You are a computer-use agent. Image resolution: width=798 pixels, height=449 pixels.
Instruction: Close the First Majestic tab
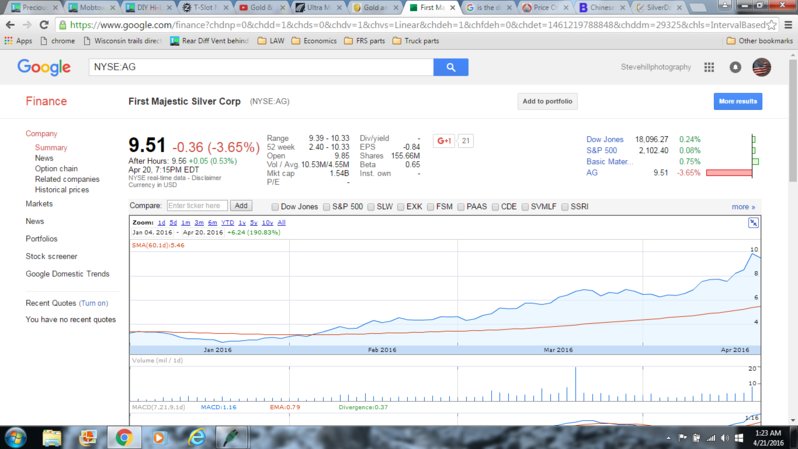452,8
